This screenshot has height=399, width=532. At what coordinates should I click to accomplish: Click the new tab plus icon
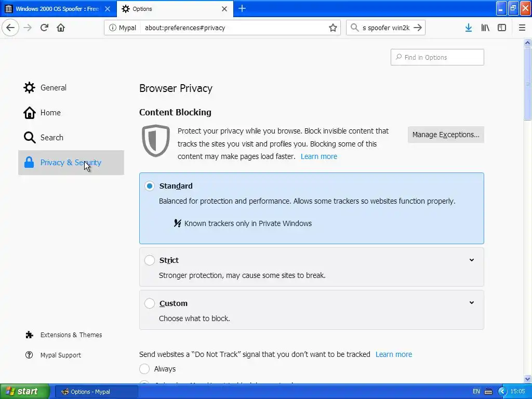point(242,8)
